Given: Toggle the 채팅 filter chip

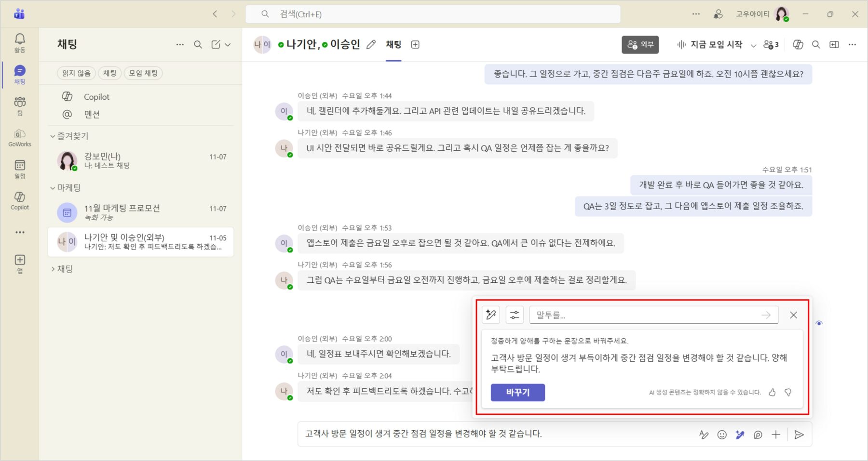Looking at the screenshot, I should pos(109,73).
